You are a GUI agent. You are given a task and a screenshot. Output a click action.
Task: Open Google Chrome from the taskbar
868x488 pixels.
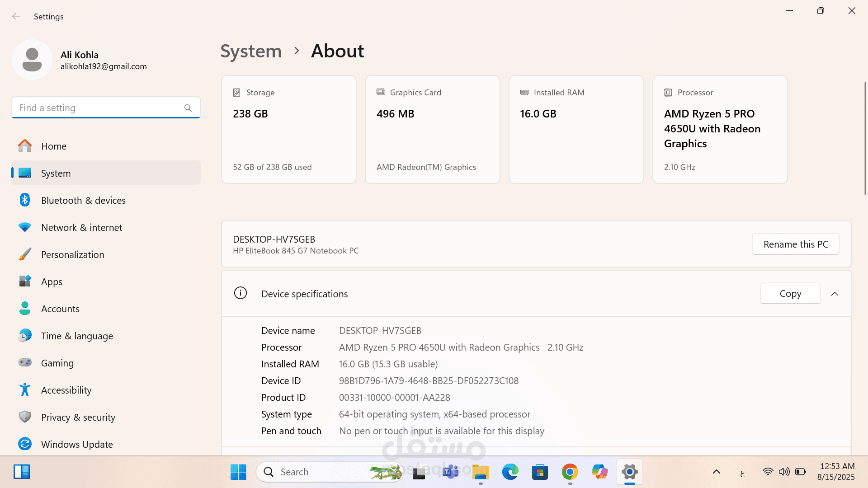tap(570, 472)
